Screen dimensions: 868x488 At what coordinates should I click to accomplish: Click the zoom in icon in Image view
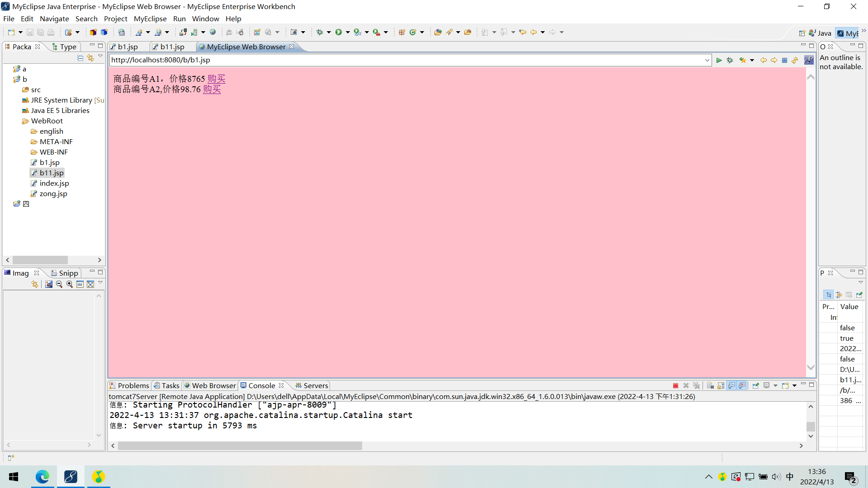pyautogui.click(x=70, y=284)
